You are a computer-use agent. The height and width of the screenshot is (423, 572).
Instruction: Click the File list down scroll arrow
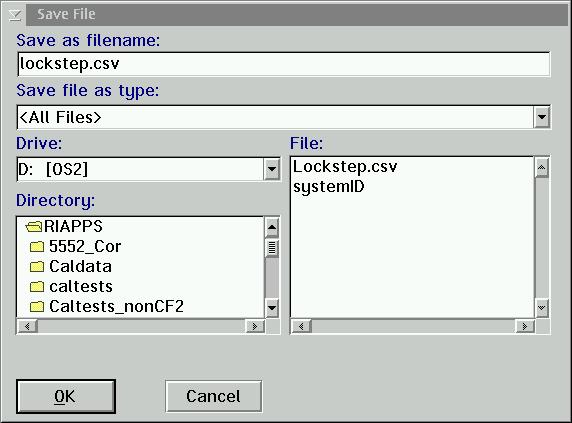click(x=542, y=308)
